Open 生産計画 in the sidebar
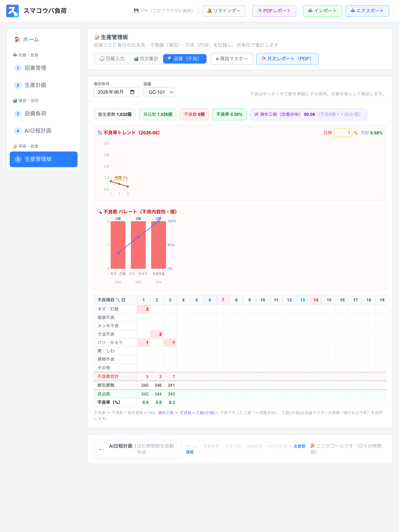This screenshot has height=532, width=399. coord(44,85)
